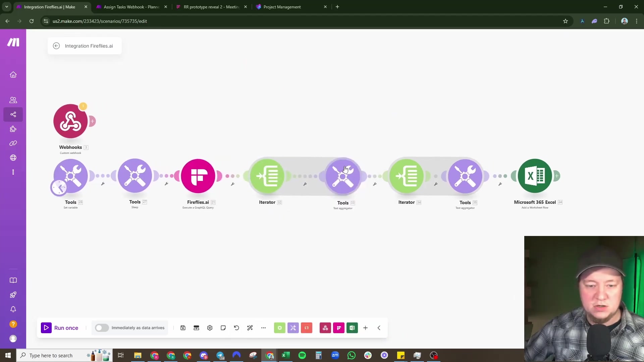Open Spotify from the taskbar
Screen dimensions: 644x362
tap(302, 355)
